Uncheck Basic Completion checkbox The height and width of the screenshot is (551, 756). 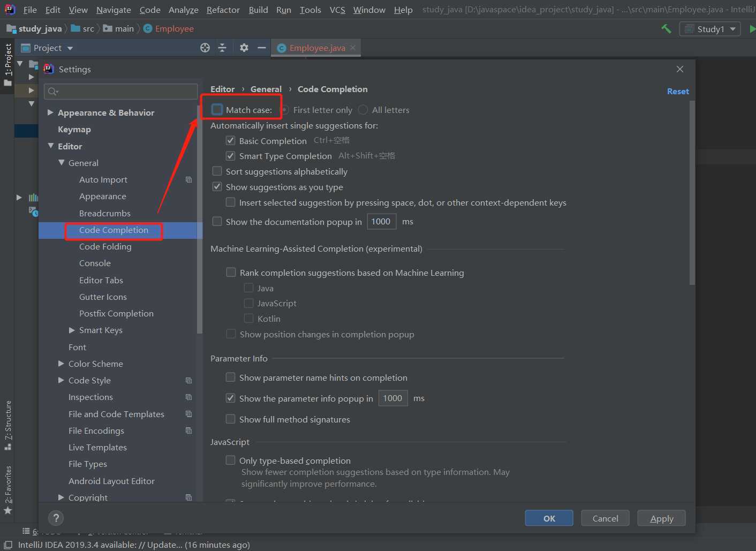(230, 140)
